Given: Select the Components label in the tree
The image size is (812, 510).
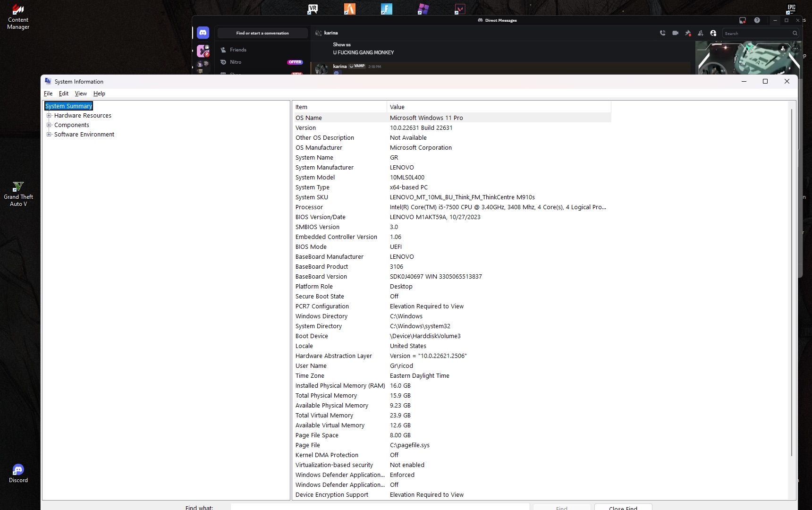Looking at the screenshot, I should [x=72, y=125].
